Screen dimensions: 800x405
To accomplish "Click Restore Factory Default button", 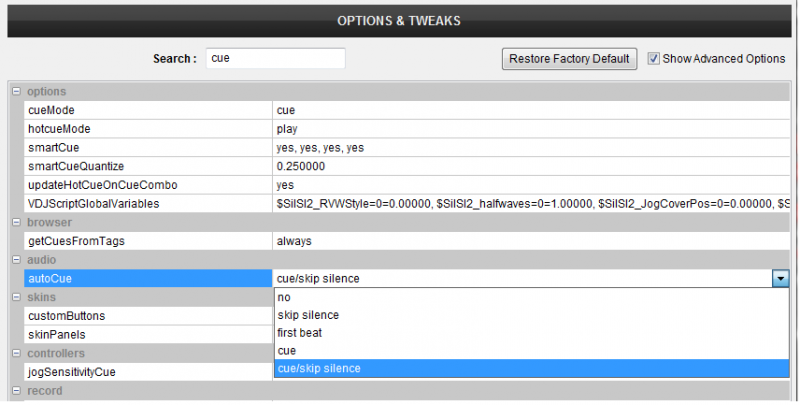I will 569,59.
